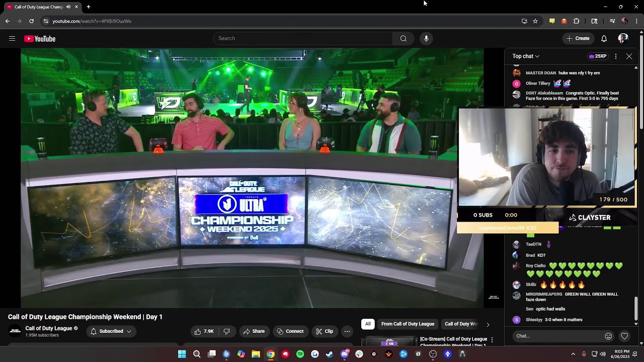This screenshot has width=644, height=362.
Task: Open the Call of Duty League channel avatar
Action: click(x=15, y=331)
